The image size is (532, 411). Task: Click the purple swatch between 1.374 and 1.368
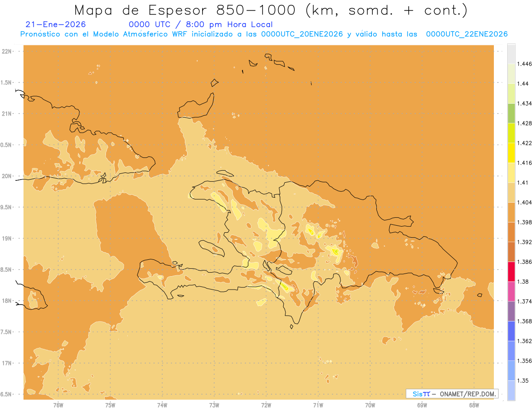coord(511,311)
